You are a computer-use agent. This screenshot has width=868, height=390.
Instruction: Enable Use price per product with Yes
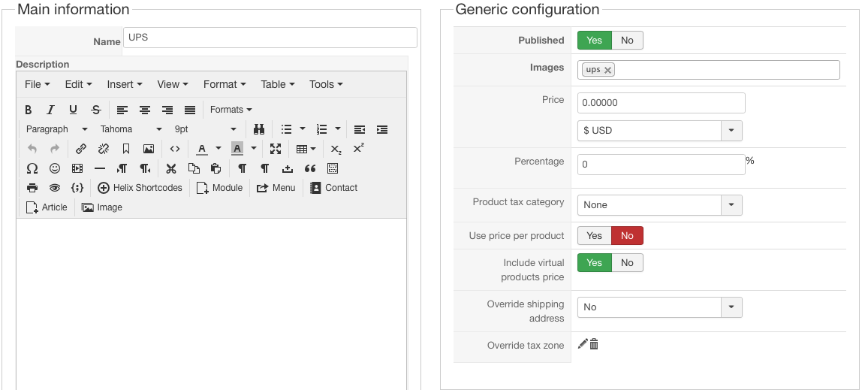pos(594,236)
